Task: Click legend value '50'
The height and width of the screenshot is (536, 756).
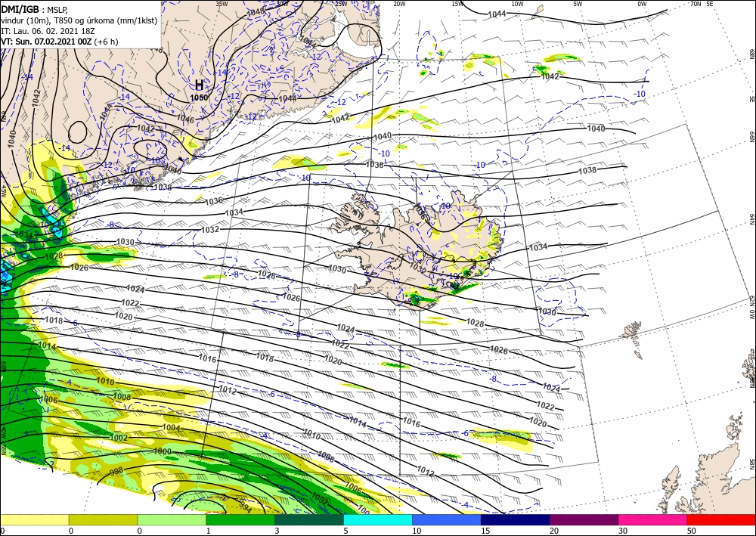Action: coord(692,531)
